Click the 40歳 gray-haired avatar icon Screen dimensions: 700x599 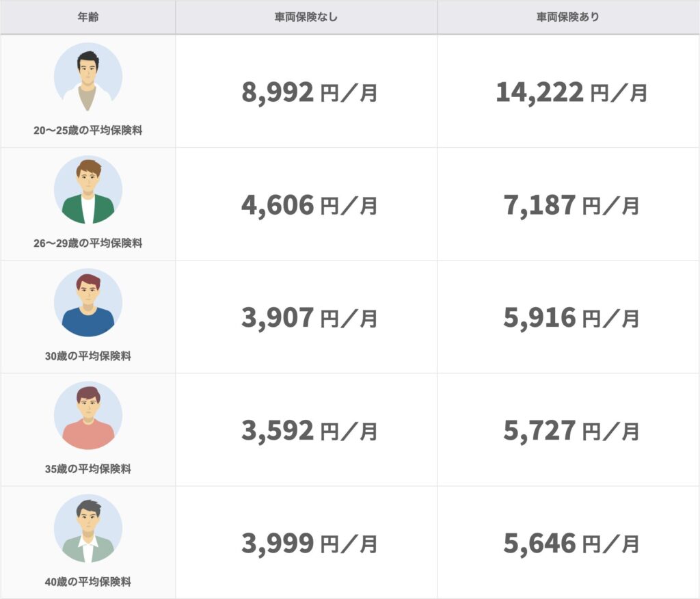[88, 529]
